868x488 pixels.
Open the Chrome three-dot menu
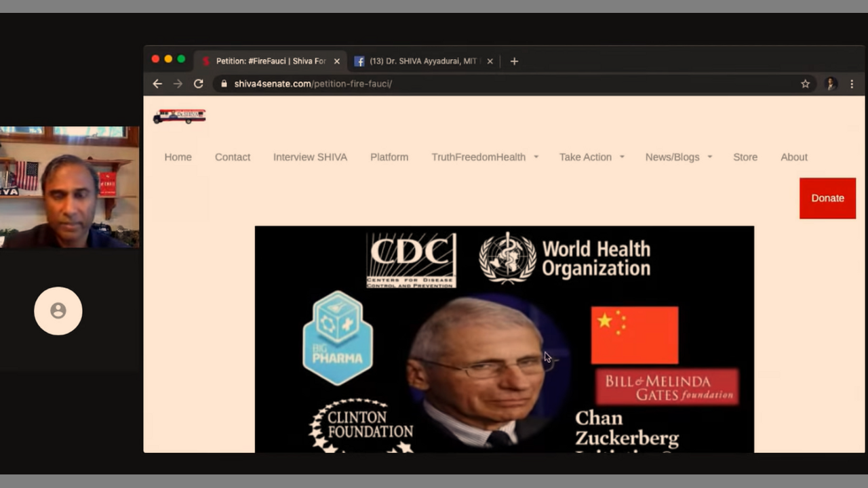click(x=852, y=83)
